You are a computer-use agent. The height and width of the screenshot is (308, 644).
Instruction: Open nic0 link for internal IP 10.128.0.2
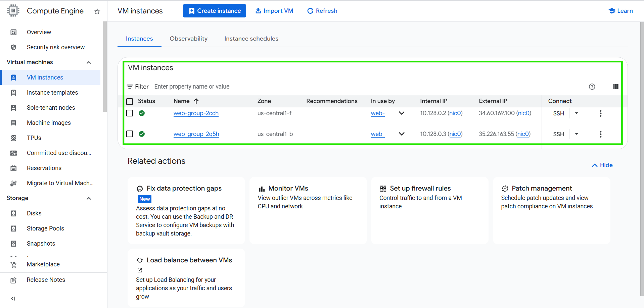455,113
